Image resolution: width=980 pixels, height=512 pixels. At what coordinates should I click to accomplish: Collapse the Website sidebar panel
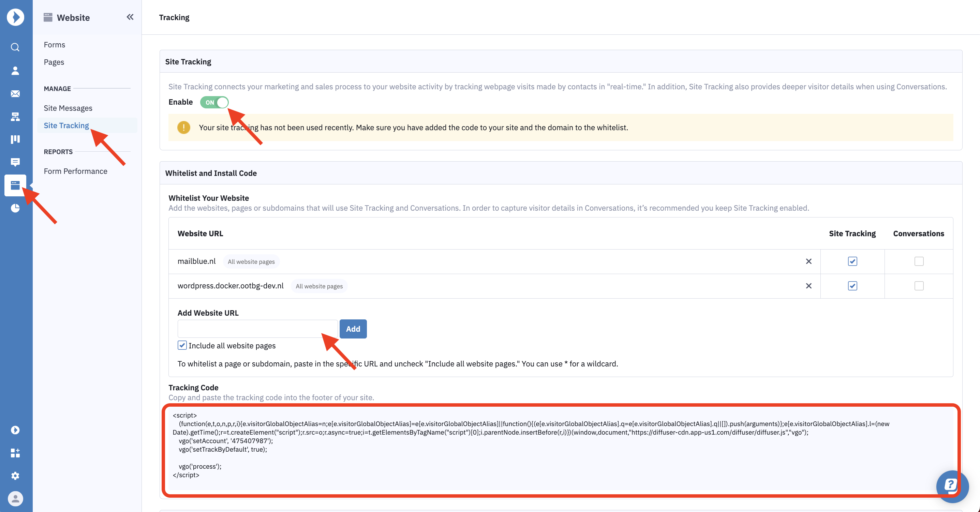coord(130,17)
